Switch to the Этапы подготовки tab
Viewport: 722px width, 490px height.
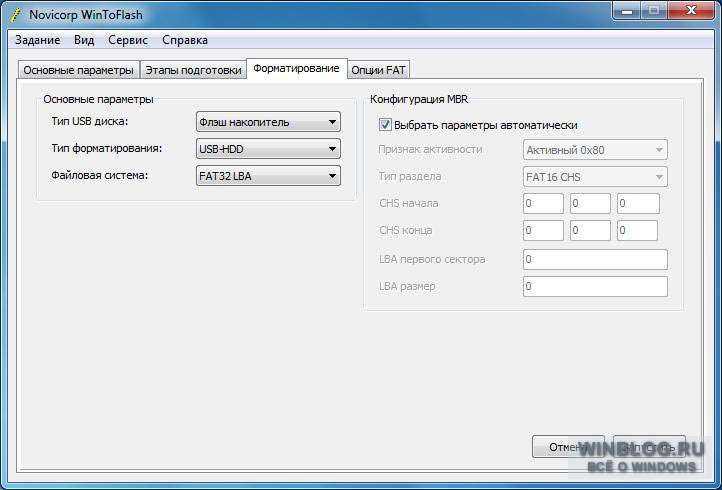(193, 70)
